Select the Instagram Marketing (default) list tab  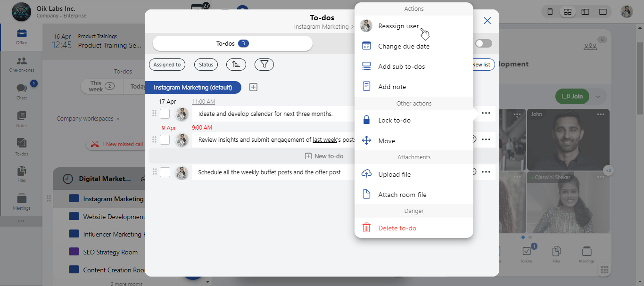coord(193,87)
